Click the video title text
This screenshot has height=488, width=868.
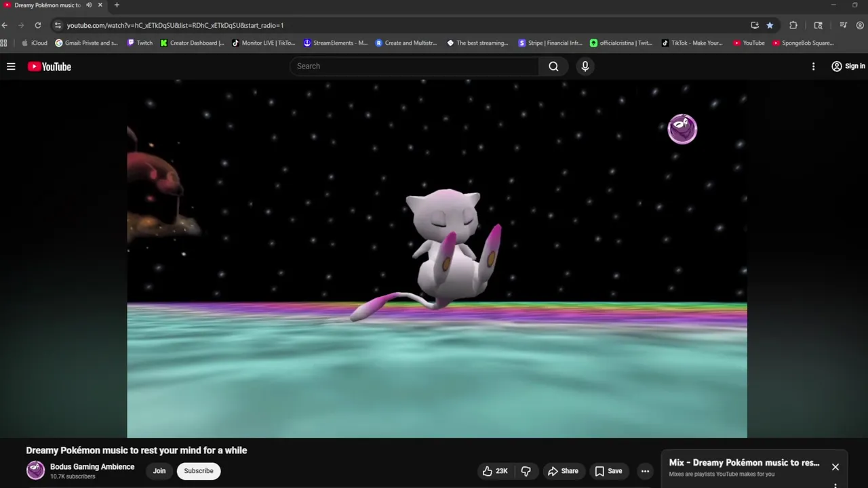tap(136, 451)
